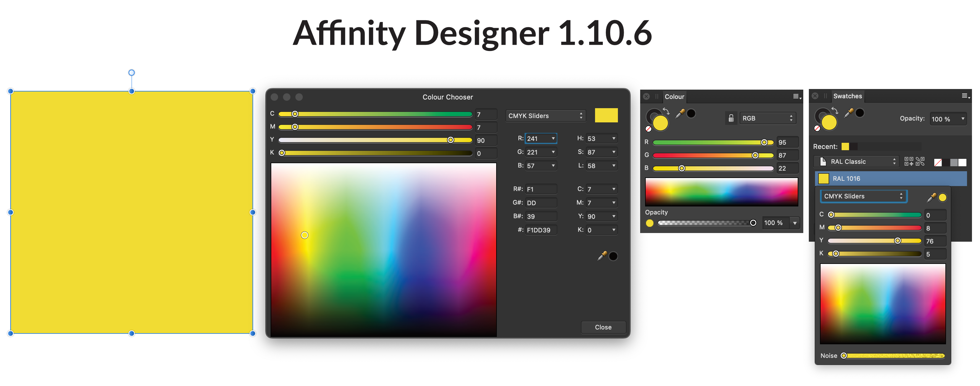Open the Swatches Opacity dropdown
Viewport: 980px width, 386px height.
point(948,119)
